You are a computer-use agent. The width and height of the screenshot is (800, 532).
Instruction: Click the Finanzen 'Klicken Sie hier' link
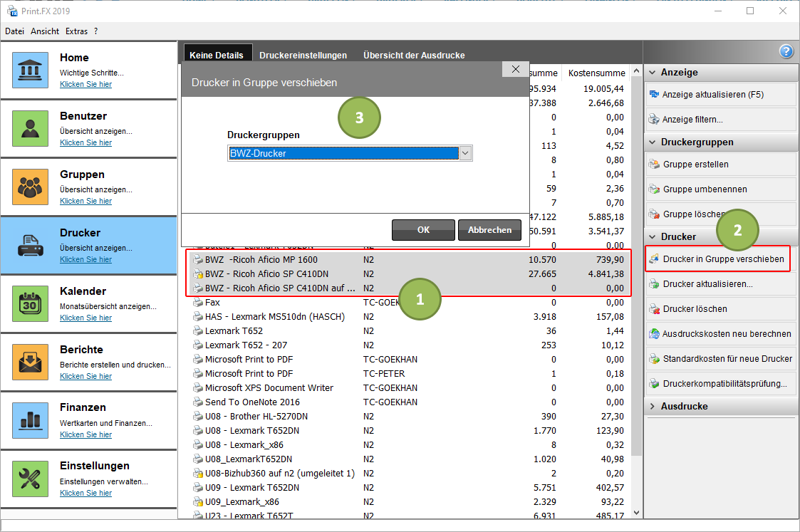click(x=85, y=434)
